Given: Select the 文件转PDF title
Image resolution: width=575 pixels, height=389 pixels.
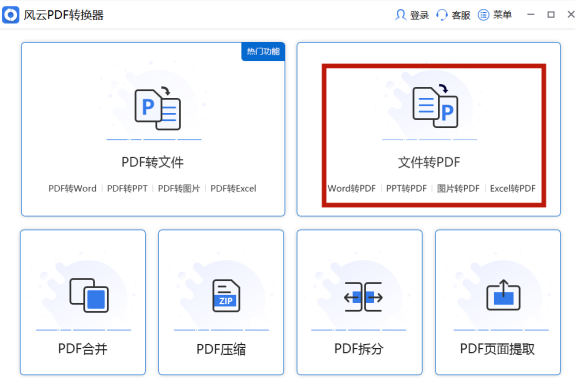Looking at the screenshot, I should [429, 162].
